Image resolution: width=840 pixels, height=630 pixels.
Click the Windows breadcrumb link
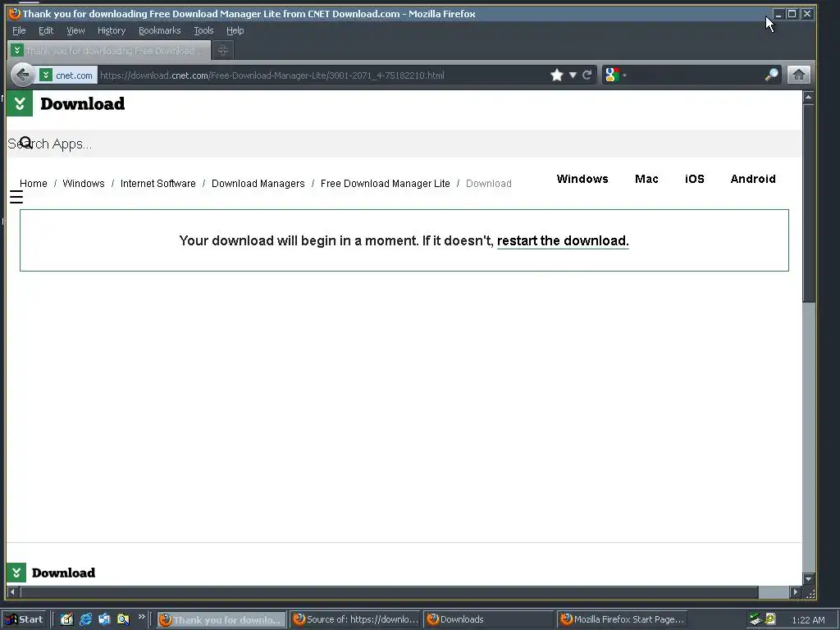click(x=84, y=183)
